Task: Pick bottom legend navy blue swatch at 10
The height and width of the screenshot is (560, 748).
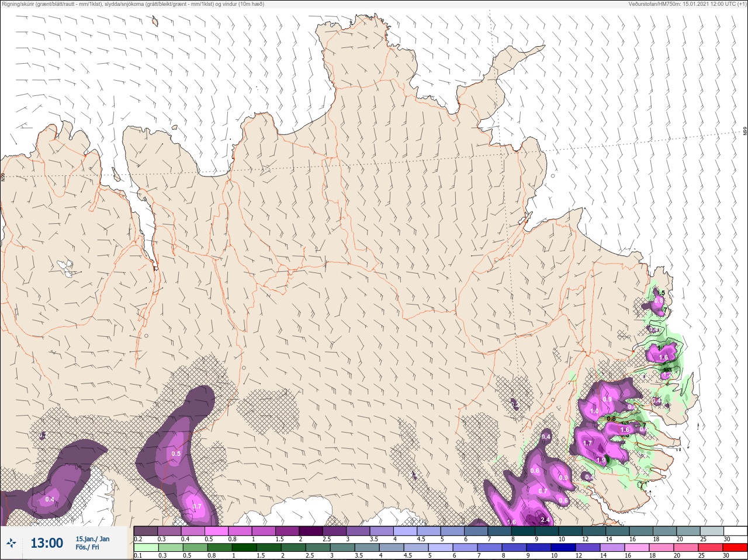Action: (563, 548)
